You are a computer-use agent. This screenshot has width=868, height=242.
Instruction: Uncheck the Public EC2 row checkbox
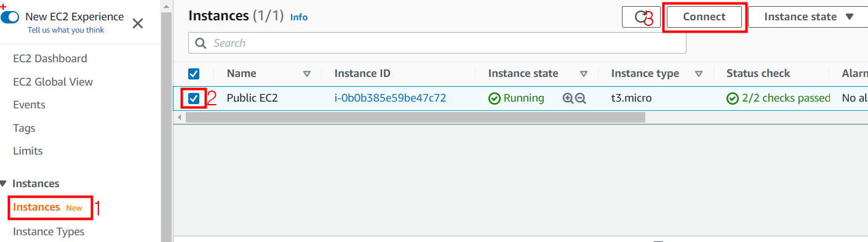tap(194, 99)
